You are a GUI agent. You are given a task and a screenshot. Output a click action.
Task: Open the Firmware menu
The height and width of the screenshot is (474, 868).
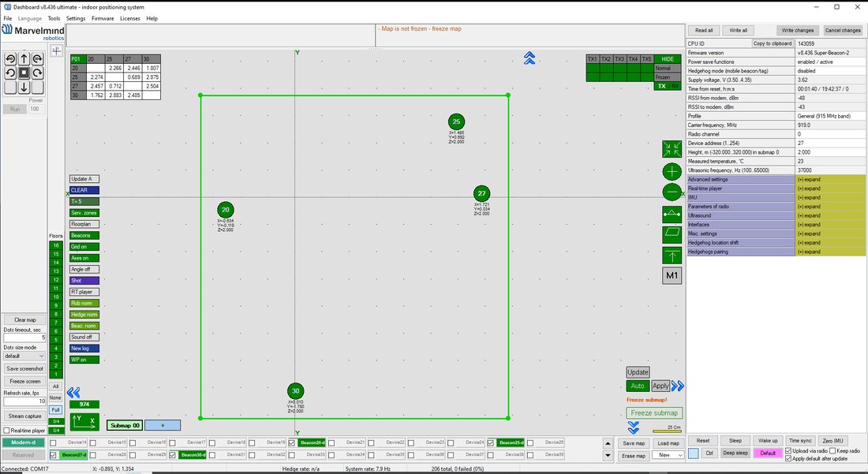(103, 18)
